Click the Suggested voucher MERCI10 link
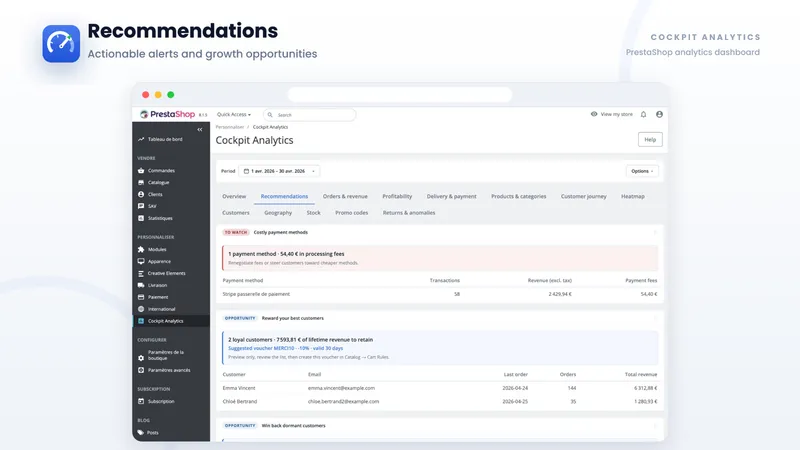The image size is (800, 450). [x=285, y=348]
